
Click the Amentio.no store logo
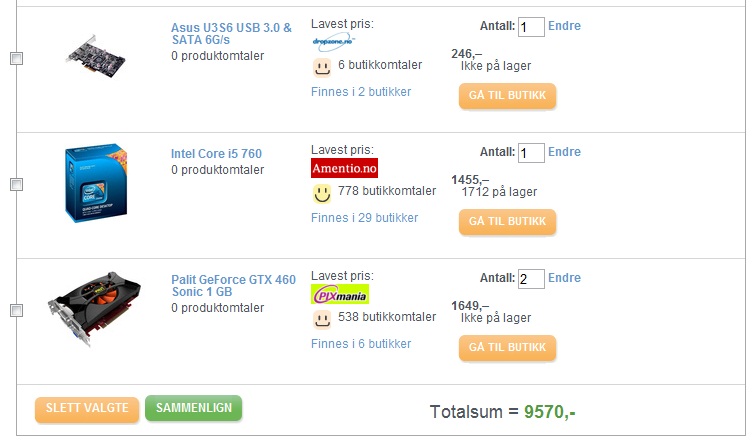[344, 168]
